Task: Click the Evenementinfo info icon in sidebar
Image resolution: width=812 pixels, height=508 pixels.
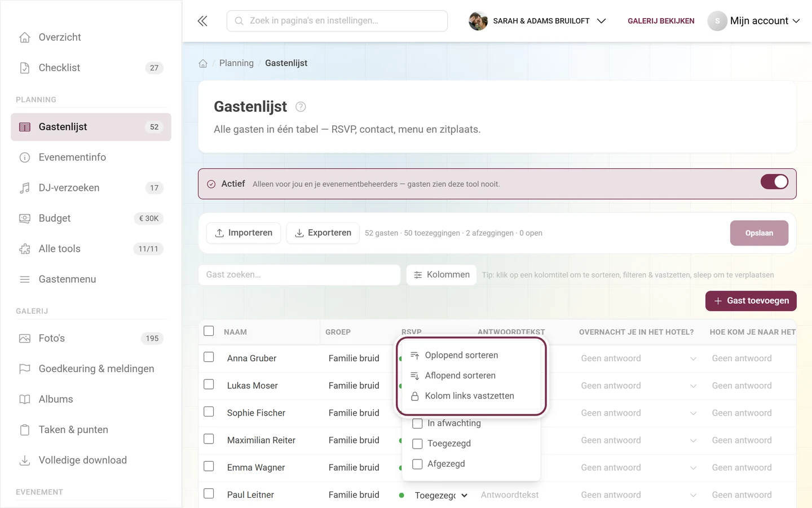Action: (25, 157)
